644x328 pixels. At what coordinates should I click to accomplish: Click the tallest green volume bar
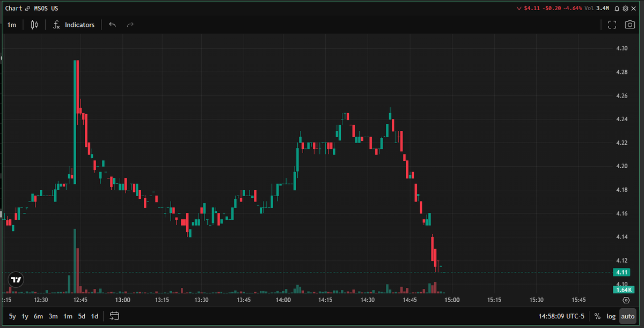75,261
